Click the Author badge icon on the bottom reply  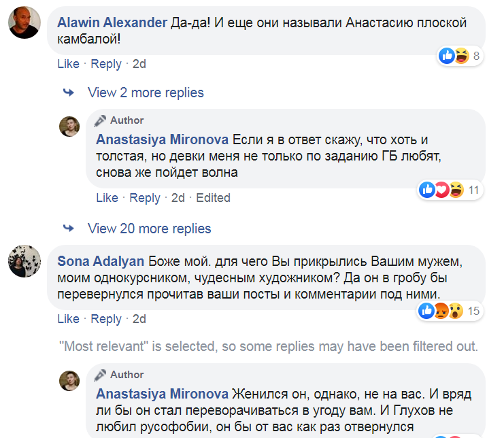pos(101,375)
